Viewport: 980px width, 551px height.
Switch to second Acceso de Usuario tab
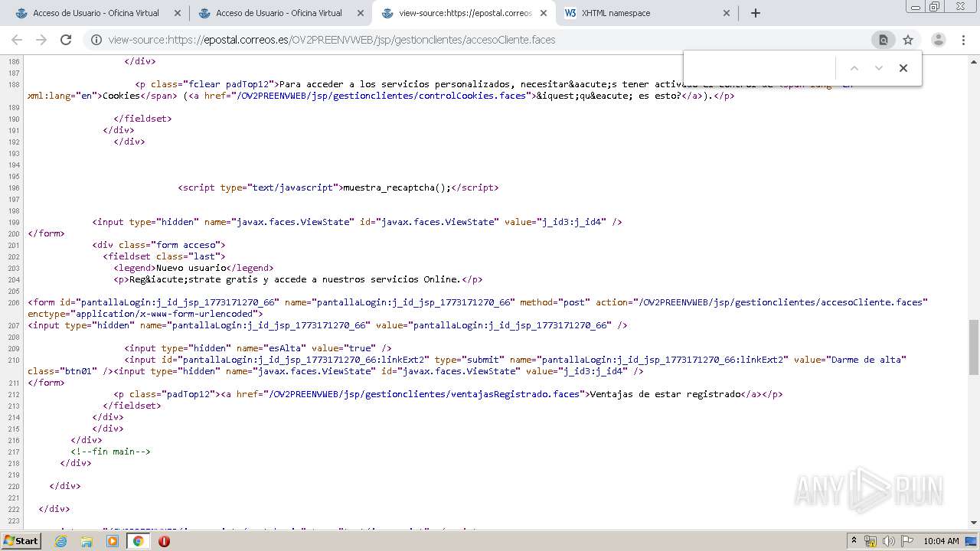279,13
